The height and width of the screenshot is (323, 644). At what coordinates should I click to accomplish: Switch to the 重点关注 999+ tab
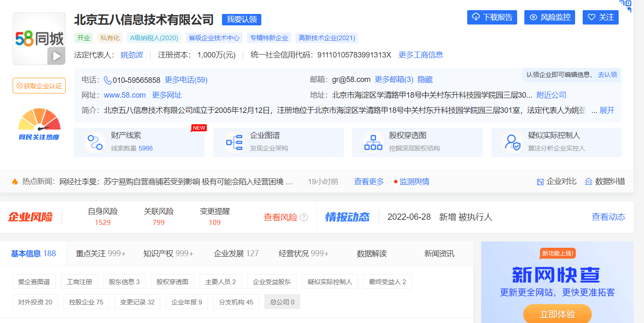click(x=101, y=254)
